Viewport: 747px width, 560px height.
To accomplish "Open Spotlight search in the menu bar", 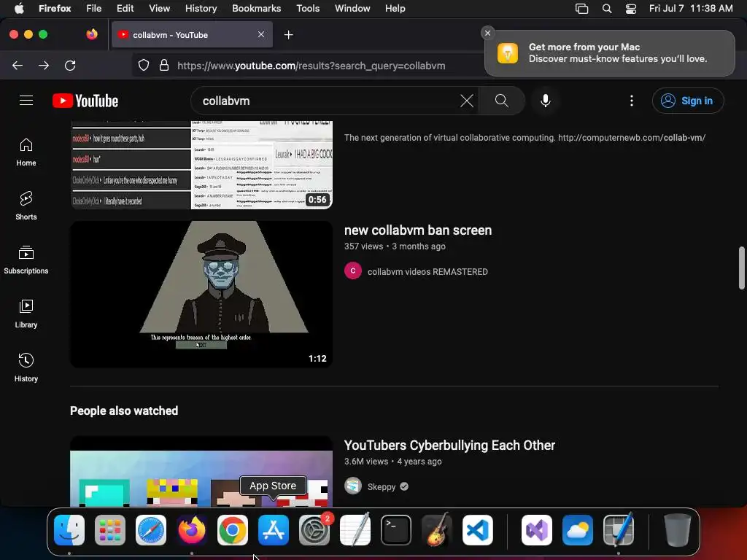I will click(x=606, y=9).
